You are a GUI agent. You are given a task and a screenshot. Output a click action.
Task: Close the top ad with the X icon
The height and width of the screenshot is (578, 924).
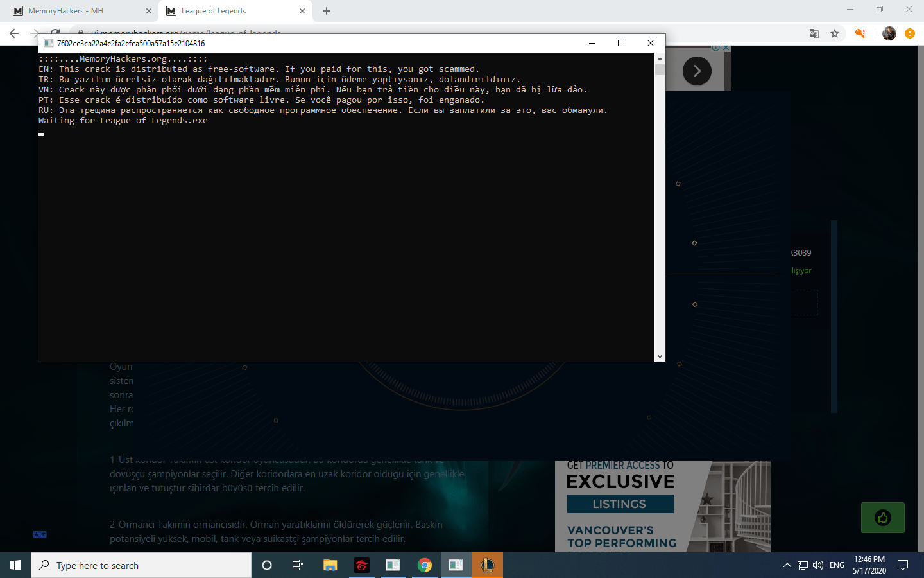pos(726,48)
